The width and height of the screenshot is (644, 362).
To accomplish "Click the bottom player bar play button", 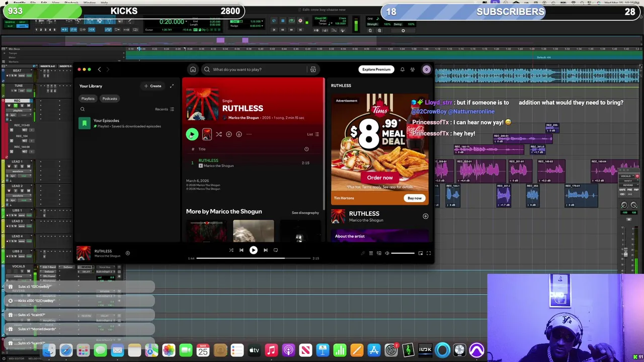I will pyautogui.click(x=253, y=250).
